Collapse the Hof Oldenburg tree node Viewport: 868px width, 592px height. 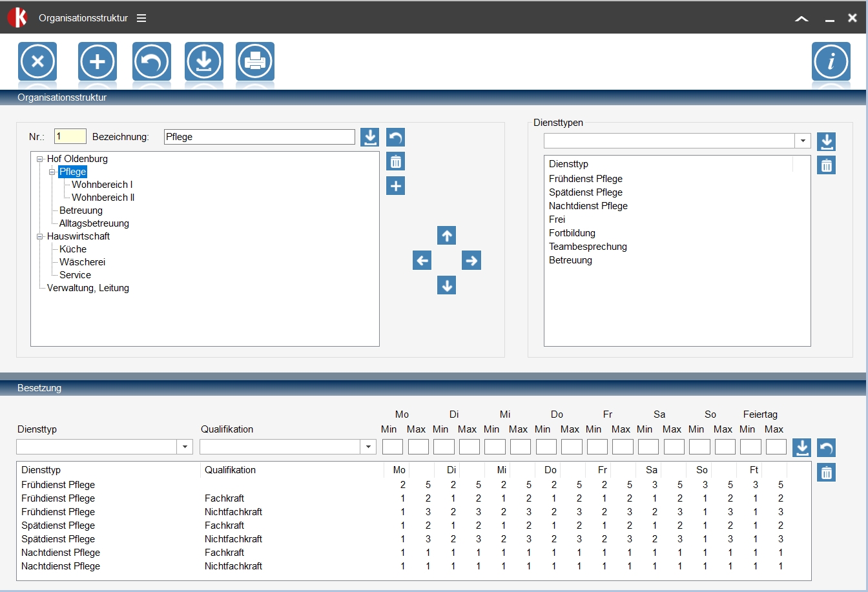pyautogui.click(x=40, y=159)
